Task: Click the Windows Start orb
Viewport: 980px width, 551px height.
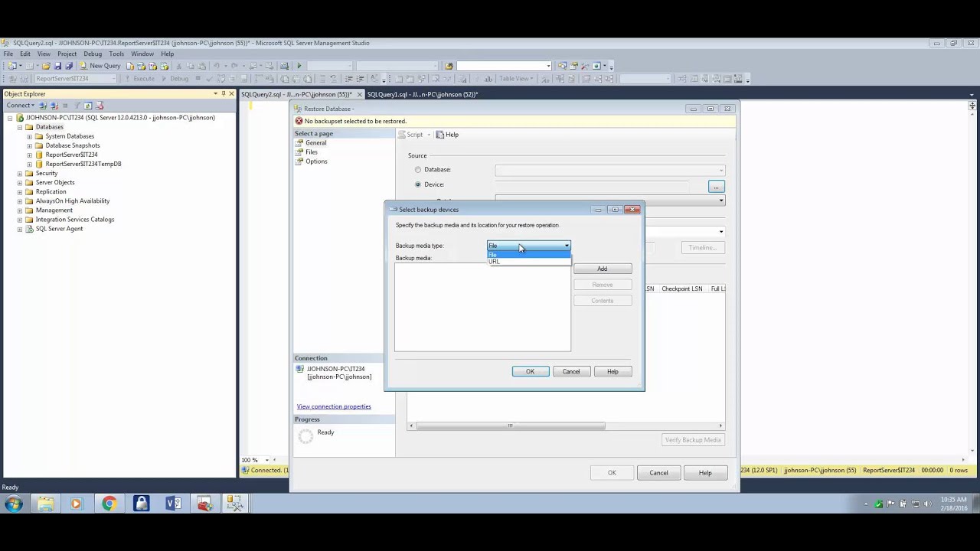Action: pos(13,503)
